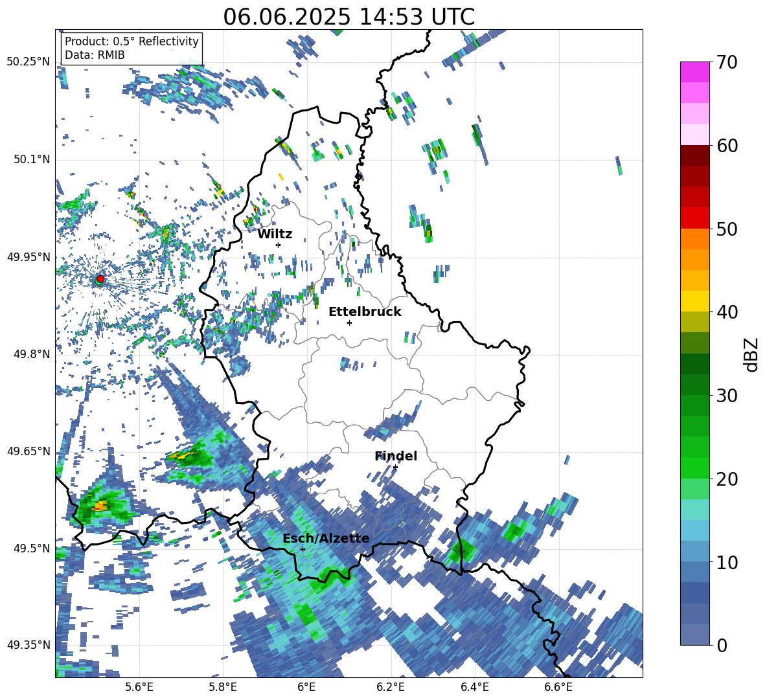This screenshot has height=700, width=767.
Task: Click the dBZ colorbar axis label
Action: coord(752,354)
